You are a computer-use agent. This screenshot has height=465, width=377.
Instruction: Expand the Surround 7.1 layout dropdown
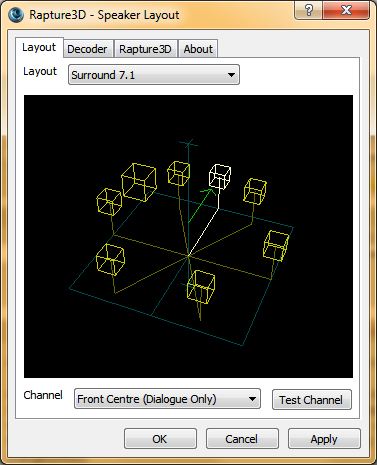tap(154, 75)
